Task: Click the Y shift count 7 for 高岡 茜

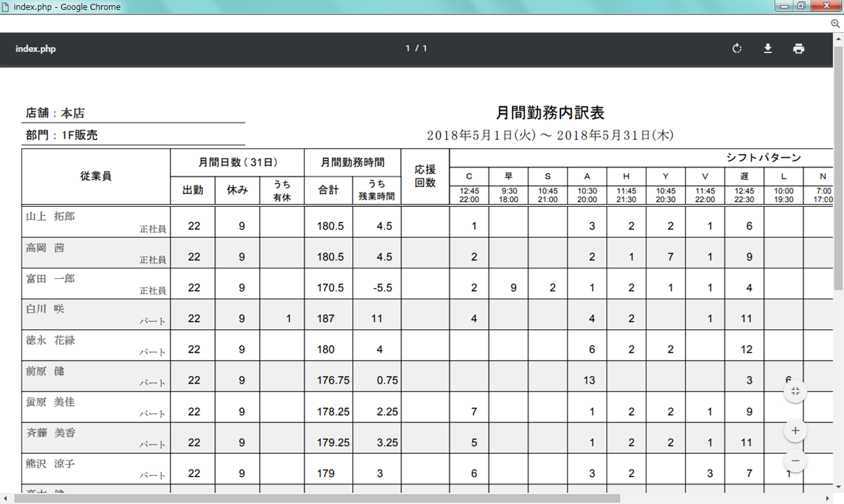Action: tap(670, 257)
